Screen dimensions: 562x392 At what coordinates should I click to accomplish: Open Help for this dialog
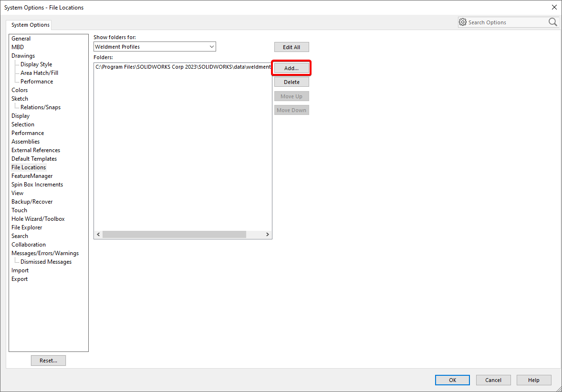534,380
